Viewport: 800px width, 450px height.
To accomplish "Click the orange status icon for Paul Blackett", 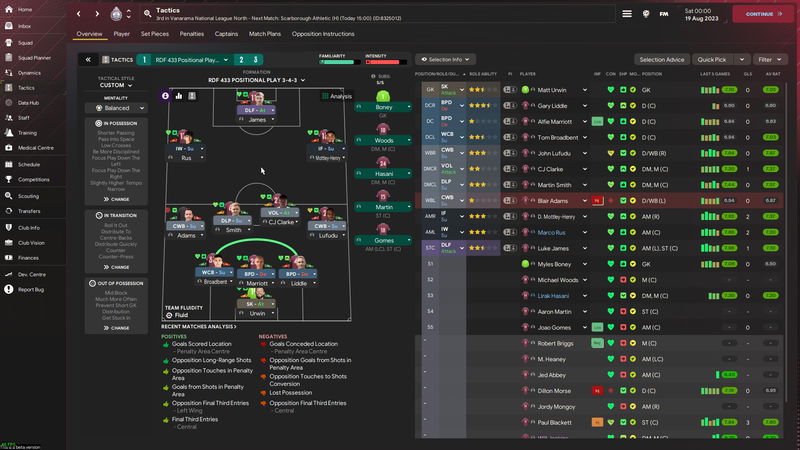I will click(597, 422).
